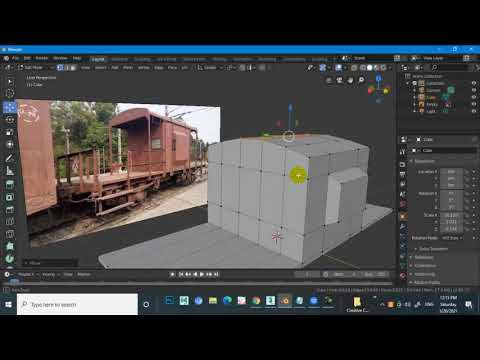The width and height of the screenshot is (480, 360).
Task: Select the Cursor tool
Action: (10, 94)
